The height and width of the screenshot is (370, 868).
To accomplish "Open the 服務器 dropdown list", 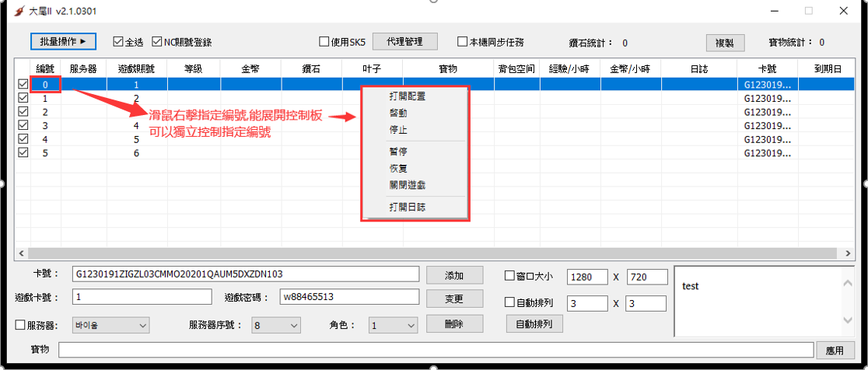I will point(110,325).
